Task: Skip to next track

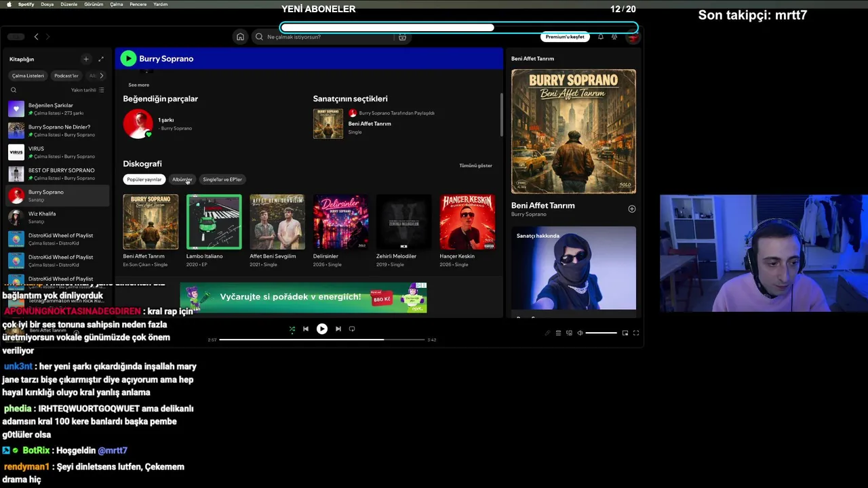Action: click(x=338, y=329)
